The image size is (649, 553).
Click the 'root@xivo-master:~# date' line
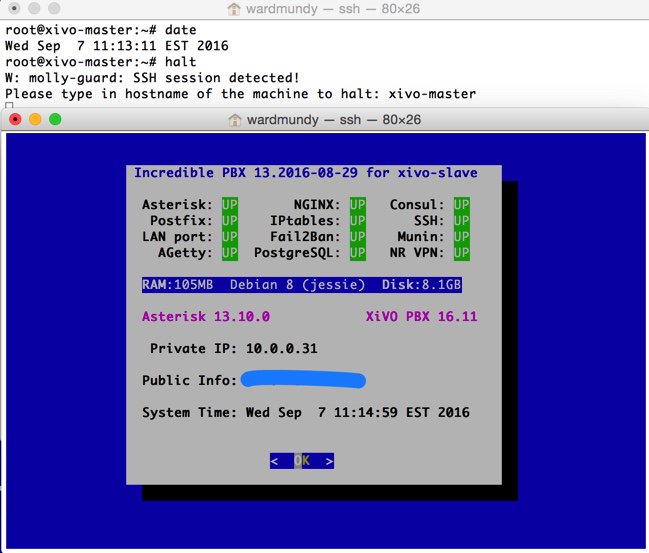pos(101,30)
